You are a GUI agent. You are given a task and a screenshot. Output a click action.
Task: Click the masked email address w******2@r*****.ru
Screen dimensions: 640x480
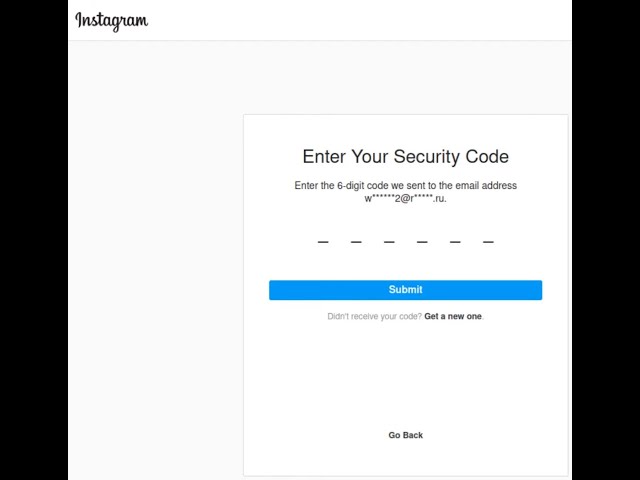pyautogui.click(x=405, y=198)
